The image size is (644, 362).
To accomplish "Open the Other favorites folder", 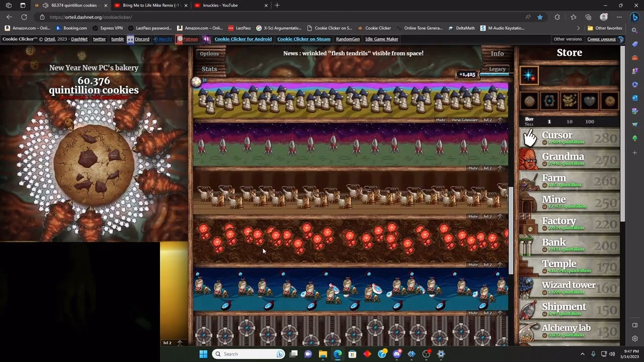I will point(605,28).
